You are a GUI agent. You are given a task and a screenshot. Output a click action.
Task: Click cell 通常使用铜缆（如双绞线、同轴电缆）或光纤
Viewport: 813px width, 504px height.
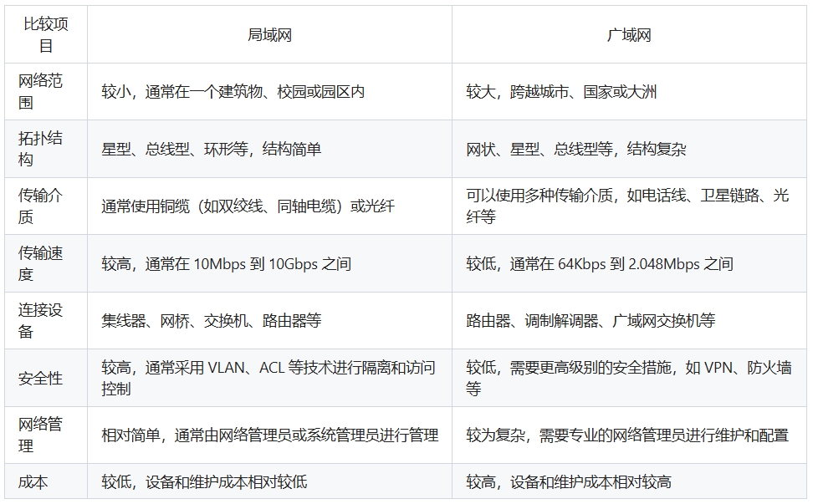269,206
